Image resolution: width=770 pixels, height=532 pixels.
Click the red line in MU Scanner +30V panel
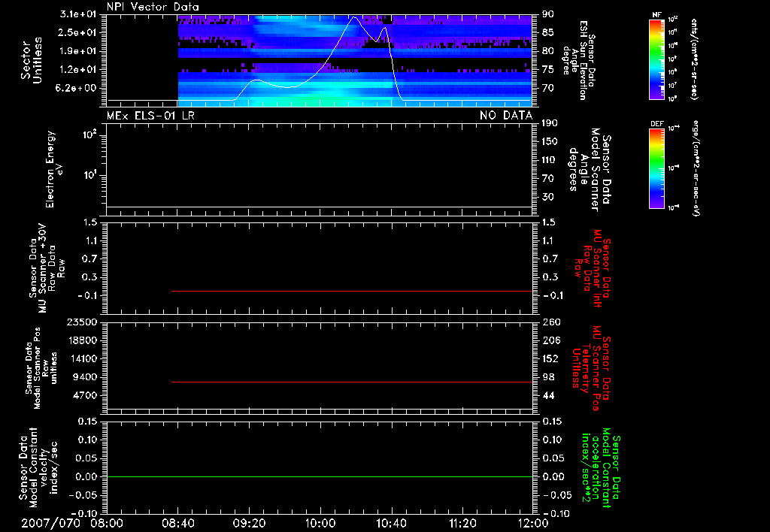coord(352,291)
